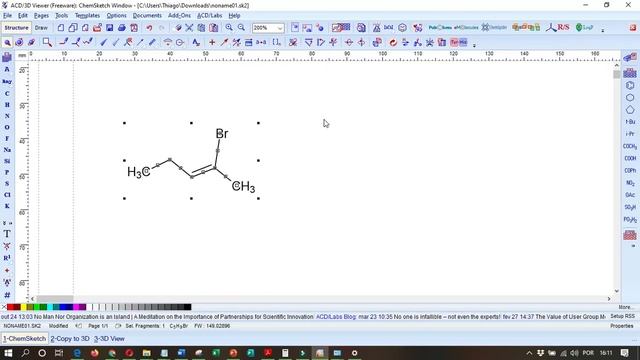This screenshot has height=360, width=640.
Task: Click the R/S stereo descriptors button
Action: [x=559, y=28]
